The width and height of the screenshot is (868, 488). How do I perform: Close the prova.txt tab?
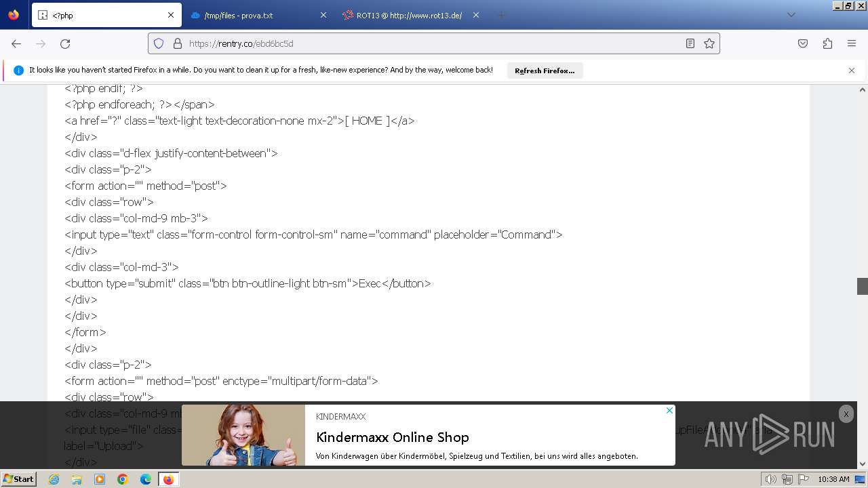tap(323, 15)
